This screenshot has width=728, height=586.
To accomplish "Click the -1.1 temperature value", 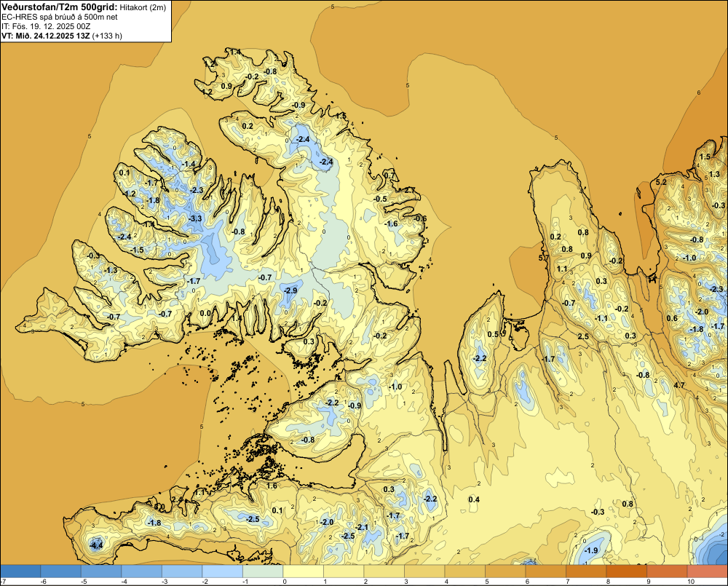I will click(x=601, y=319).
